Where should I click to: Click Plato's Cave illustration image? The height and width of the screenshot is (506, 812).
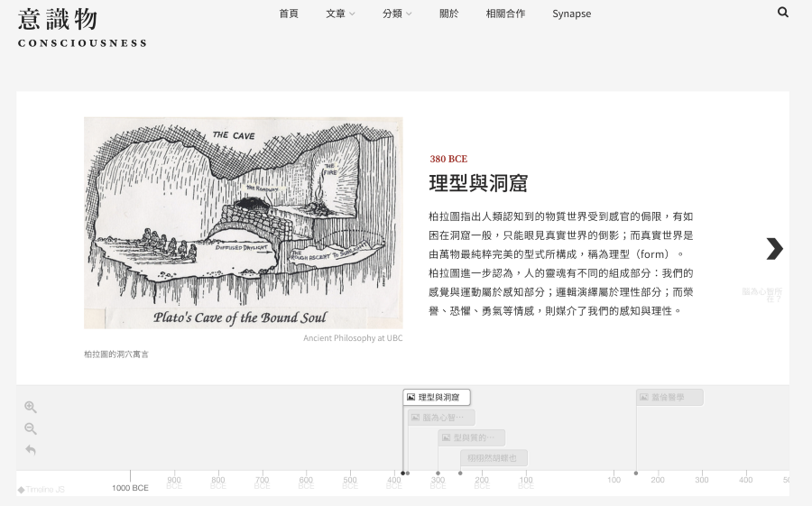[x=244, y=223]
